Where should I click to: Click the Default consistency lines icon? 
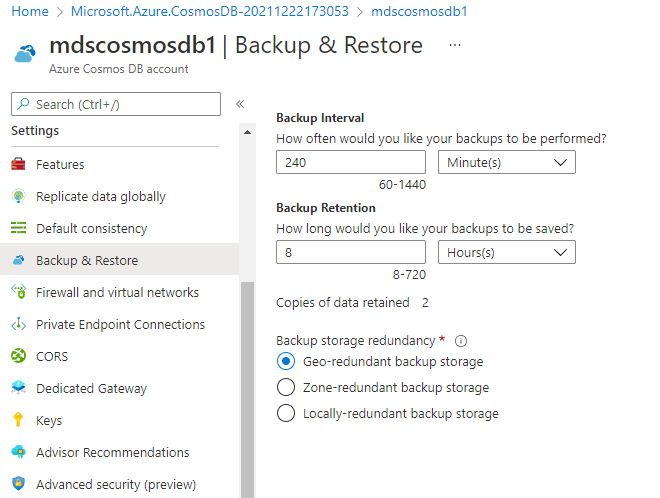pyautogui.click(x=18, y=228)
